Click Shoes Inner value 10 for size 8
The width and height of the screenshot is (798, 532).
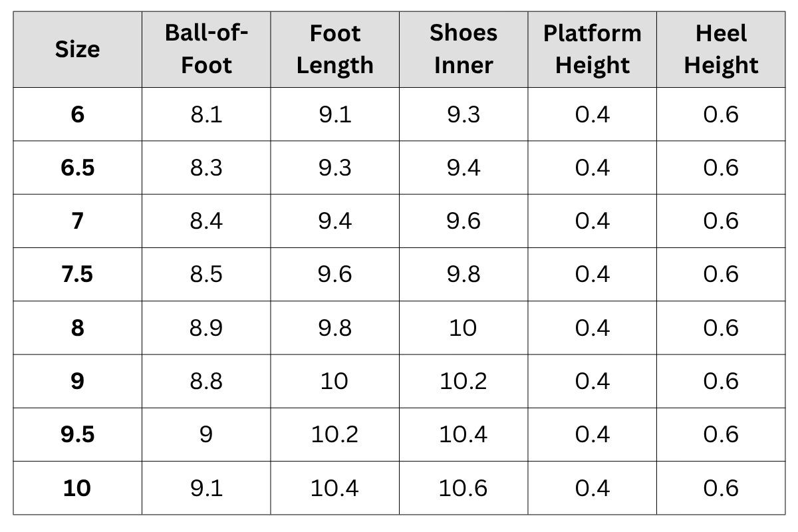pyautogui.click(x=464, y=328)
